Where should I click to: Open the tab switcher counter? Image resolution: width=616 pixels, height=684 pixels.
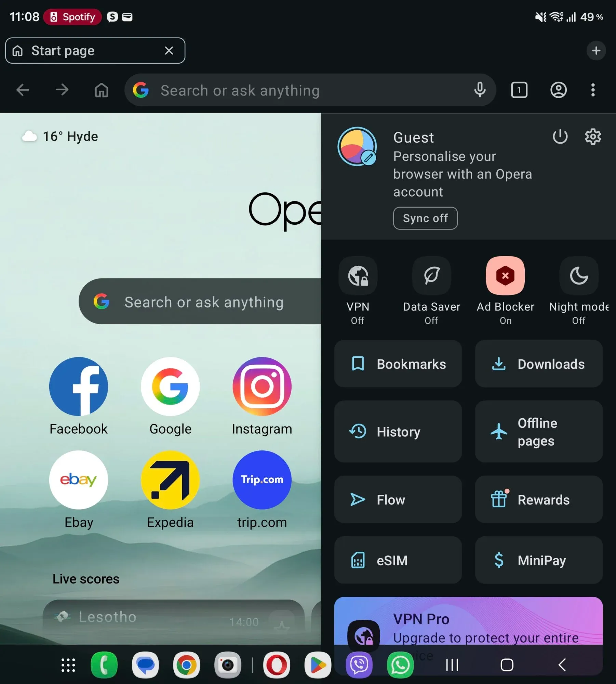519,90
